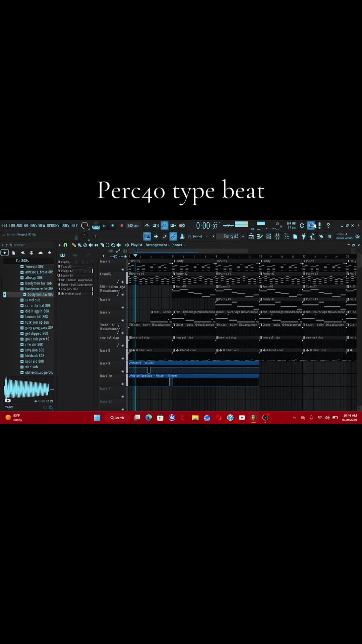
Task: Select the magnet snap icon in playlist
Action: pos(65,245)
